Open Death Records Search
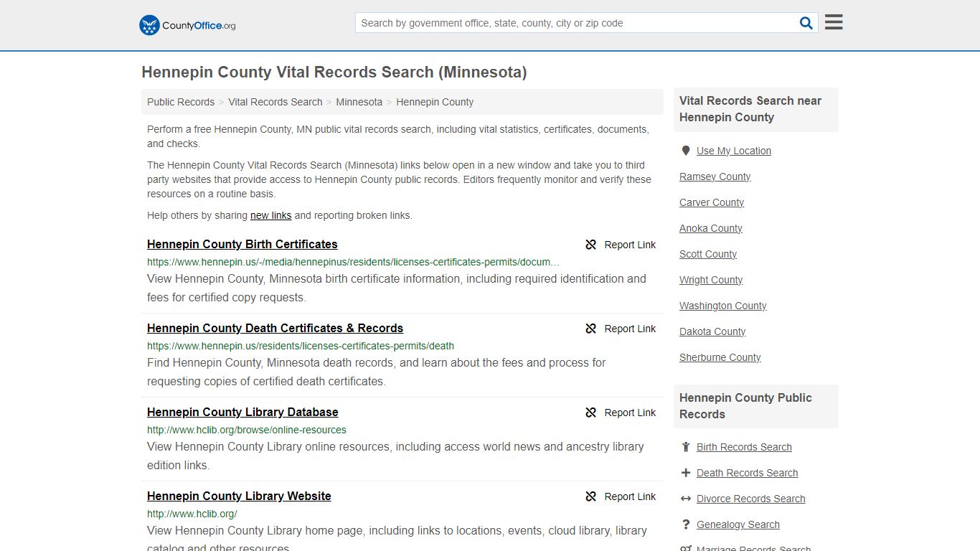The width and height of the screenshot is (980, 551). click(747, 473)
